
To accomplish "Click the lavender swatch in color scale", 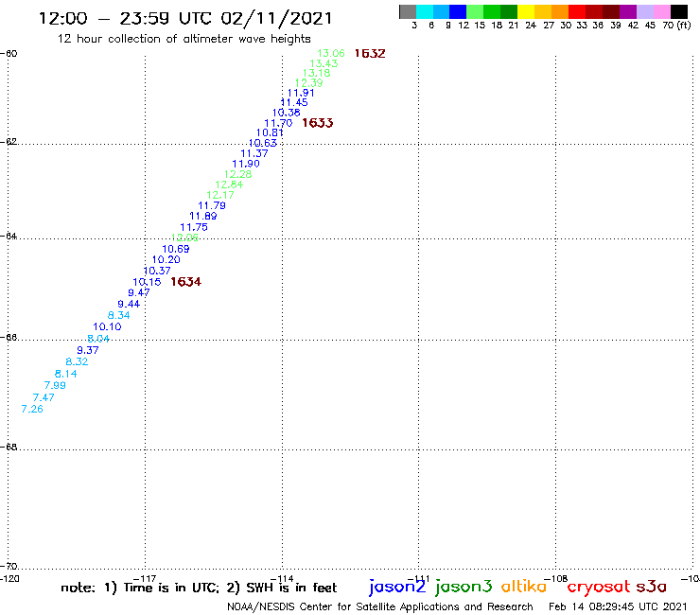I will 644,11.
